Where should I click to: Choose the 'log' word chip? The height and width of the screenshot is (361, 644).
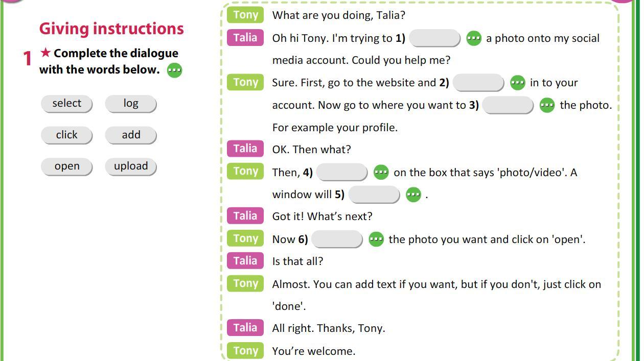(131, 104)
